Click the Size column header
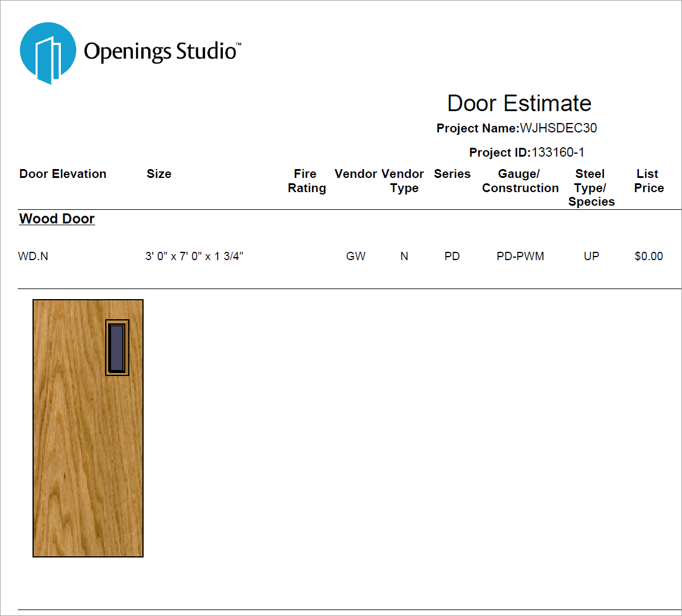 tap(159, 174)
